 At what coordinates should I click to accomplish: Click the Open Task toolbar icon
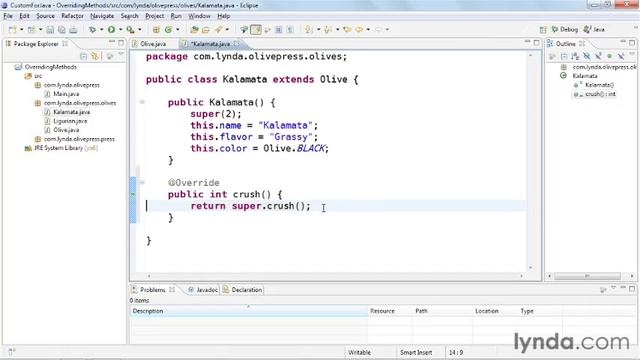coord(206,29)
